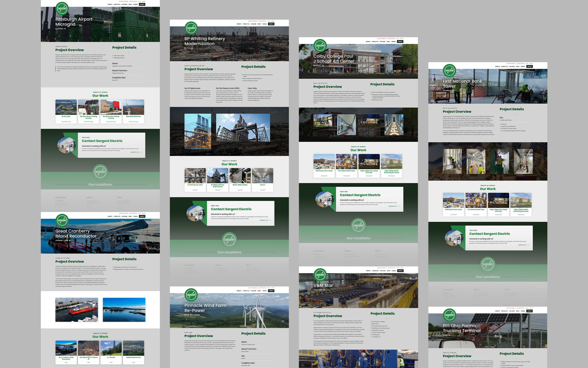Click V&M Star hero title
588x368 pixels.
[323, 285]
